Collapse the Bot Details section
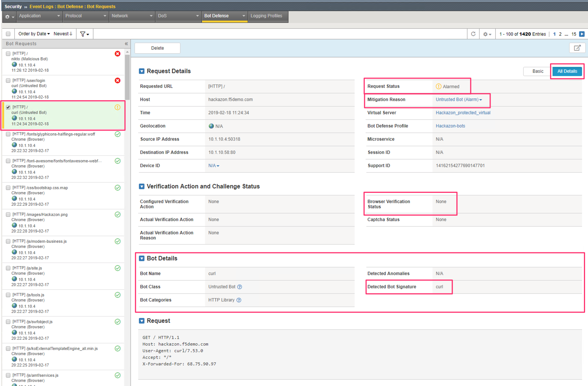 pyautogui.click(x=142, y=259)
